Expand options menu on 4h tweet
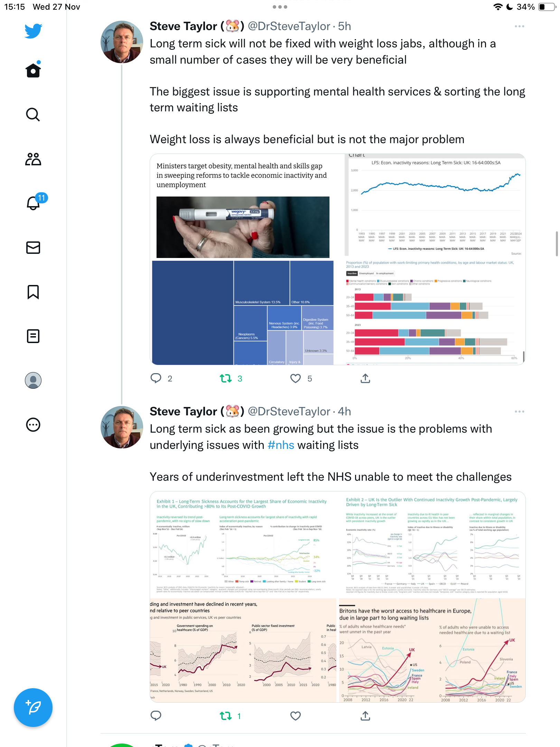560x747 pixels. tap(519, 412)
